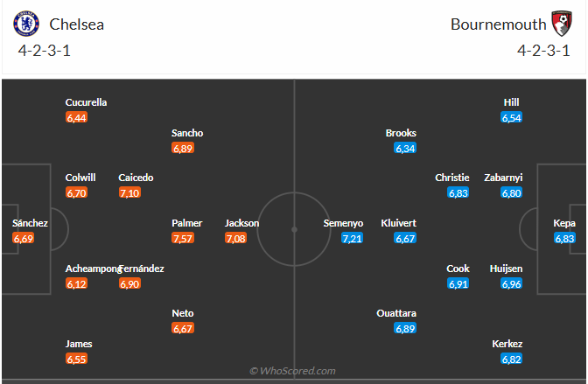
Task: Open player Cucurella on the pitch
Action: pos(86,102)
